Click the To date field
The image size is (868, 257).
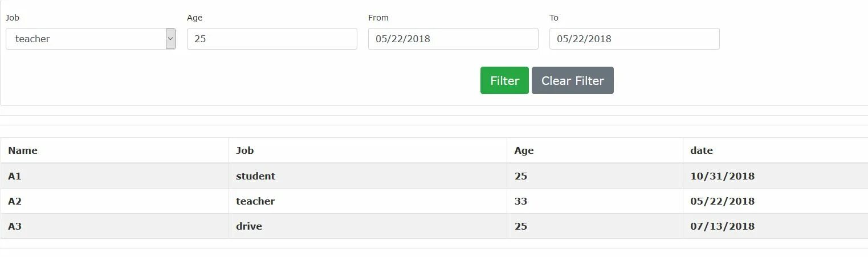point(634,39)
